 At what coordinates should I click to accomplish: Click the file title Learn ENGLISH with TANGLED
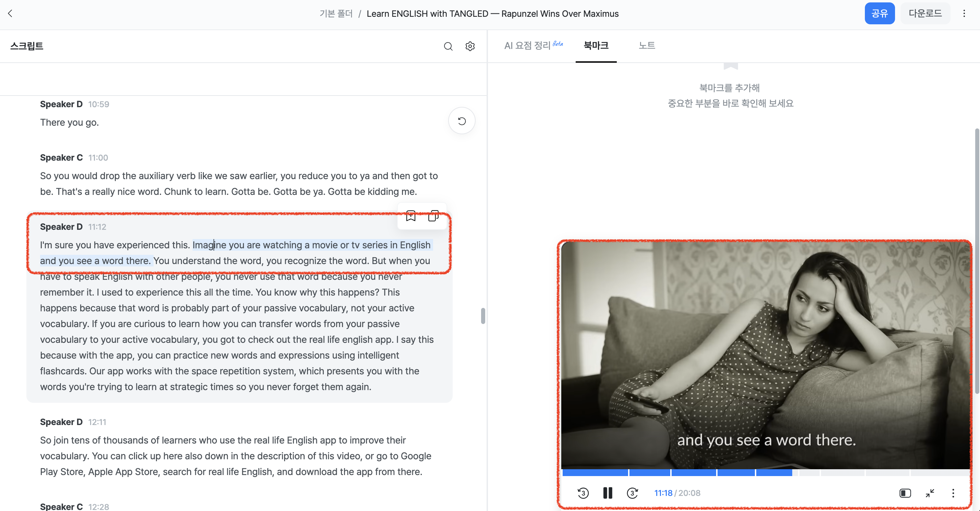(x=493, y=14)
